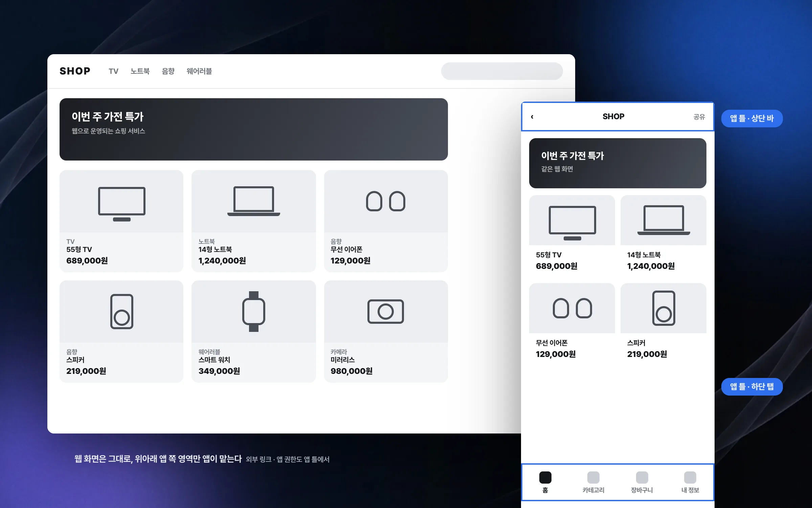Viewport: 812px width, 508px height.
Task: Tap the laptop icon in mobile 14형 노트북 card
Action: 664,220
